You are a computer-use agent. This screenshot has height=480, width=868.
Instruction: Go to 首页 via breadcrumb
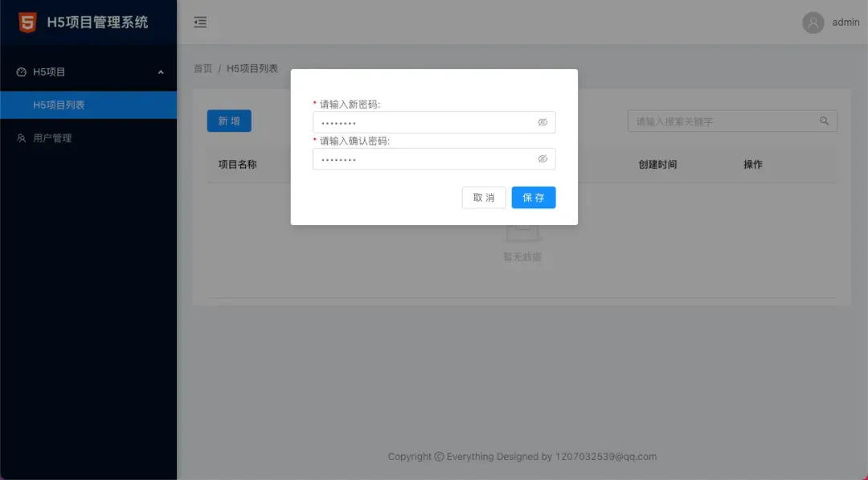point(203,68)
